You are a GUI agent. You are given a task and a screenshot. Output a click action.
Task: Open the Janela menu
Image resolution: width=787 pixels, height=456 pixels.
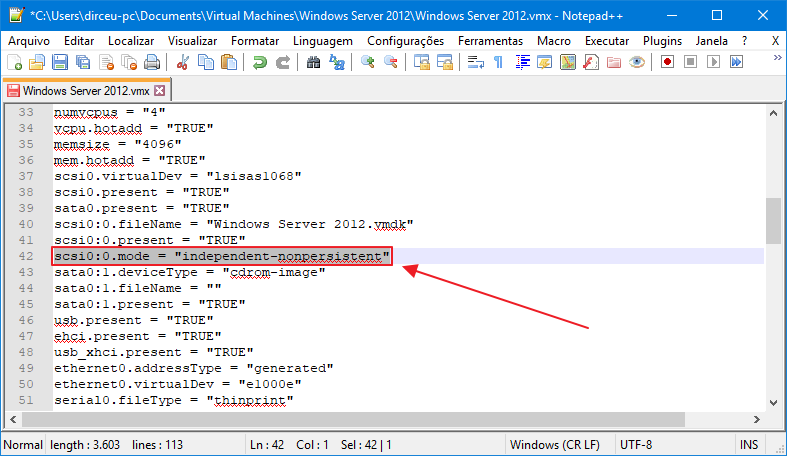(711, 41)
